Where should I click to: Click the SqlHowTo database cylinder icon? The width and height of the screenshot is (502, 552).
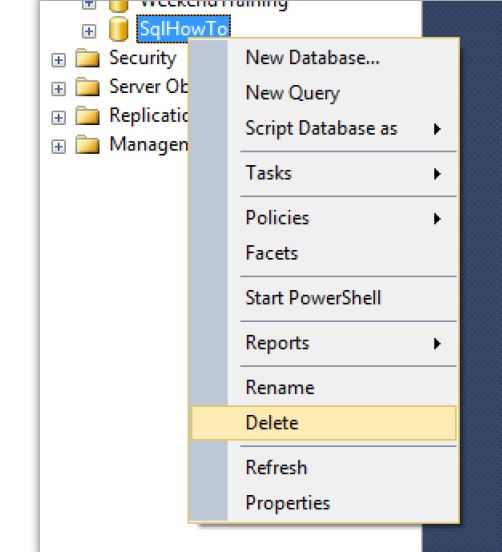(118, 29)
